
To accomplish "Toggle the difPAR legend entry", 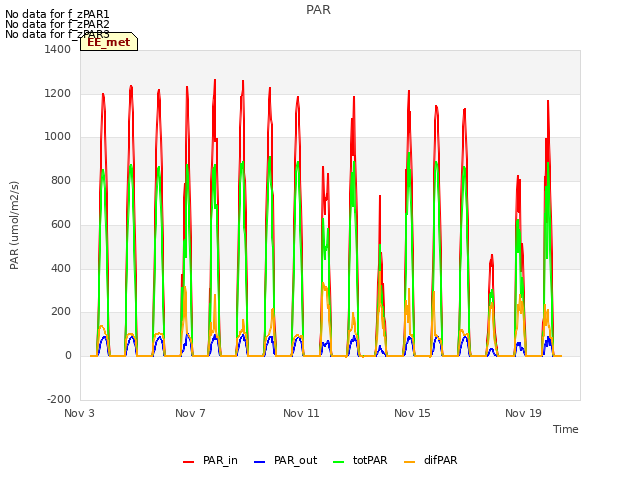I will 431,460.
